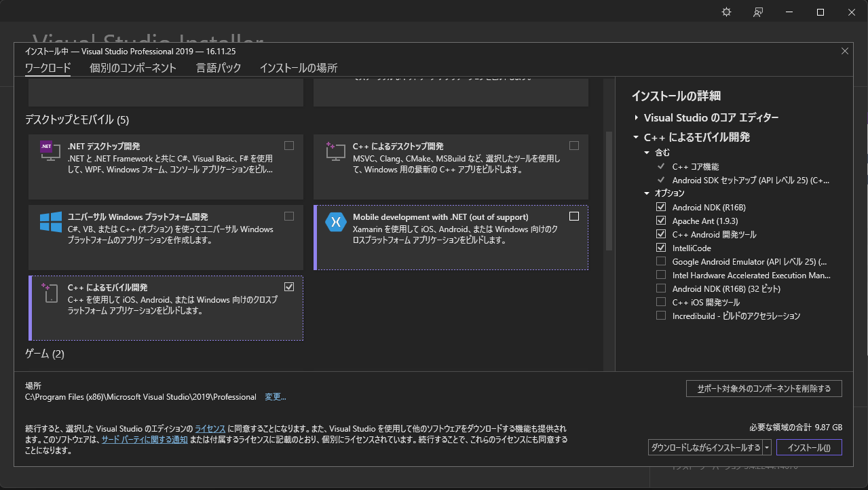Viewport: 868px width, 490px height.
Task: Enable the Google Android Emulator option
Action: tap(661, 261)
